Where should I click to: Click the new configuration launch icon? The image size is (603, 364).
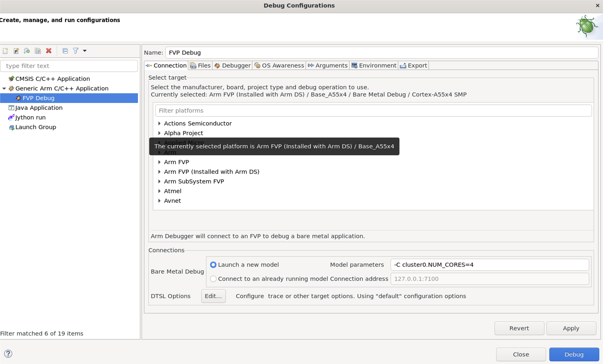(x=6, y=51)
